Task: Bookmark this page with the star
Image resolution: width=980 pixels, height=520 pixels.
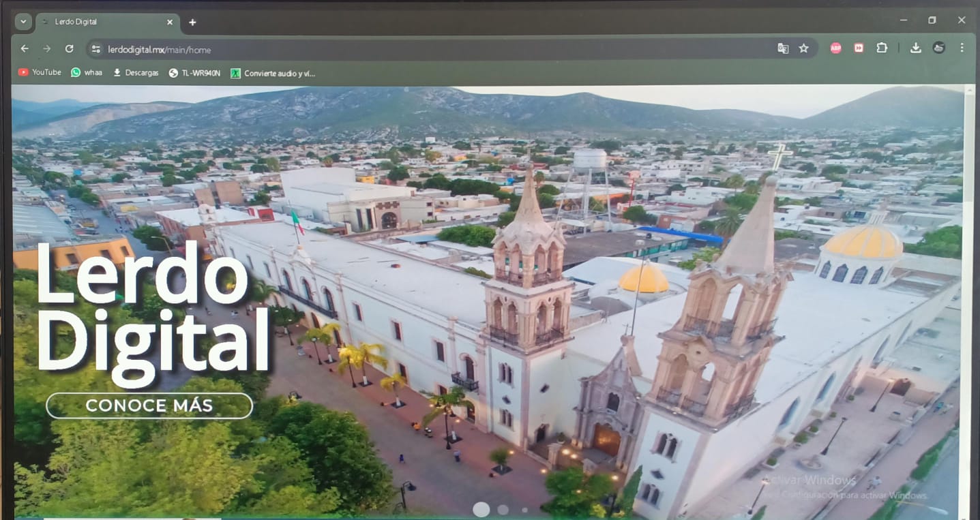Action: coord(803,48)
